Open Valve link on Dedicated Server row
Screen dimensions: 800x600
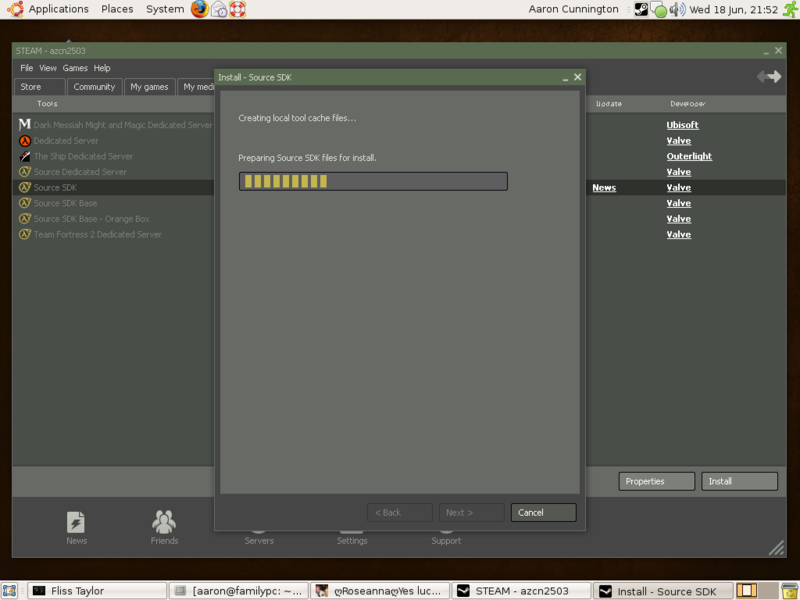tap(679, 141)
